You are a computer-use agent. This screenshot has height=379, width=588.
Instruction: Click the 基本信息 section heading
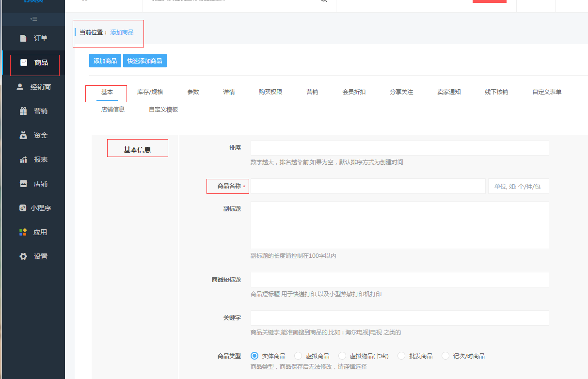pyautogui.click(x=137, y=150)
